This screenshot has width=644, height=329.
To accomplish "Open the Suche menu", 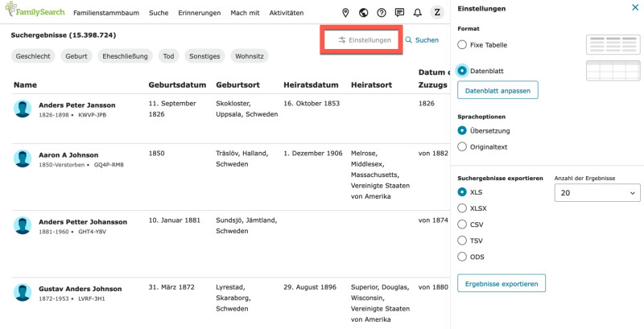I will point(159,13).
